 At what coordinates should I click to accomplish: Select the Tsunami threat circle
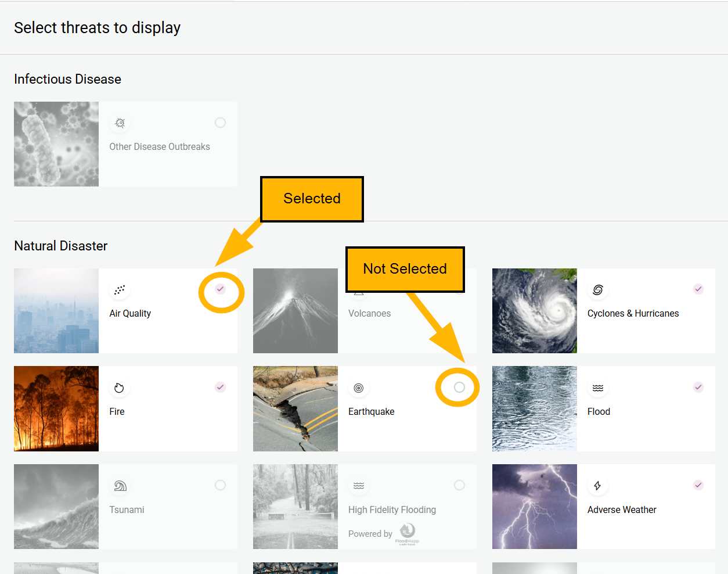tap(220, 485)
